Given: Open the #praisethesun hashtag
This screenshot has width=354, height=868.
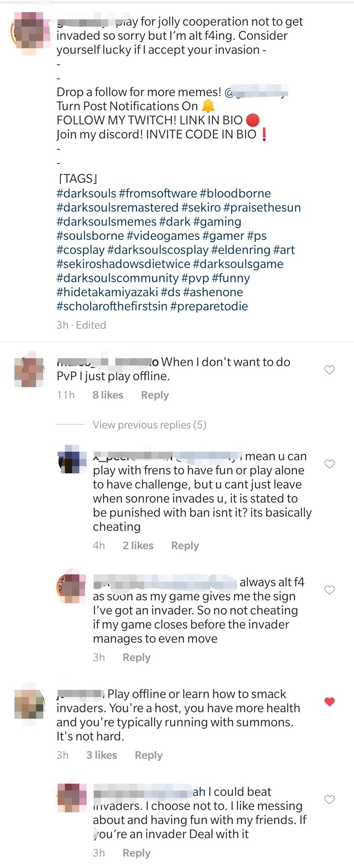Looking at the screenshot, I should (262, 207).
